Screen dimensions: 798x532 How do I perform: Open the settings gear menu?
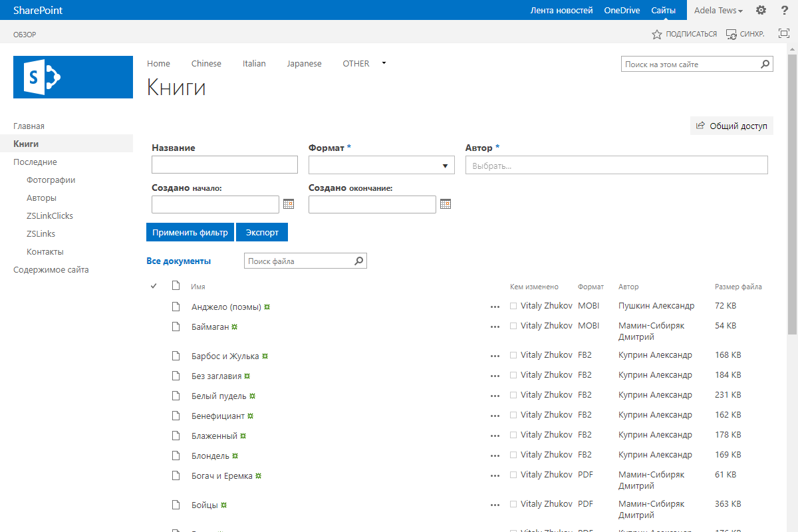coord(761,10)
